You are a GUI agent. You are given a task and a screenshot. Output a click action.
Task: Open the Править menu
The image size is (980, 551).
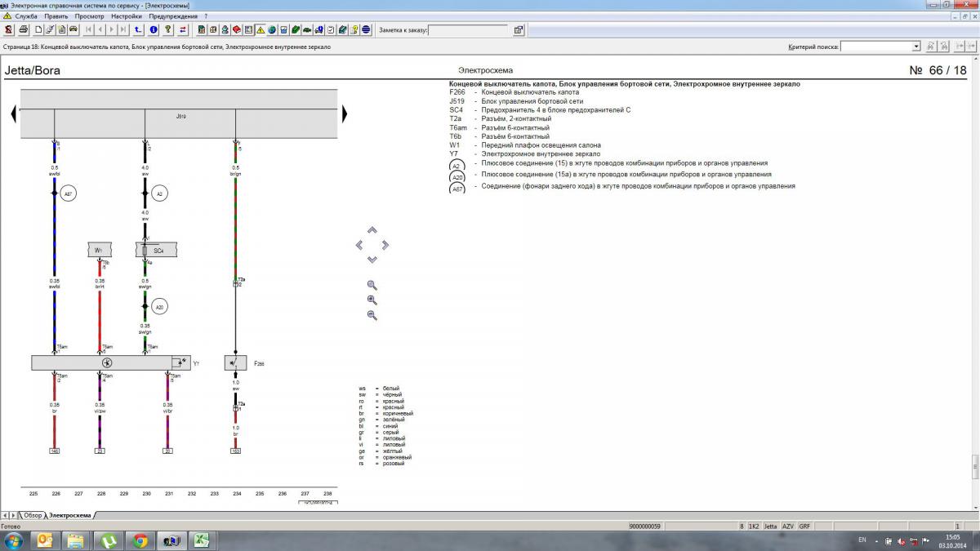click(x=56, y=16)
